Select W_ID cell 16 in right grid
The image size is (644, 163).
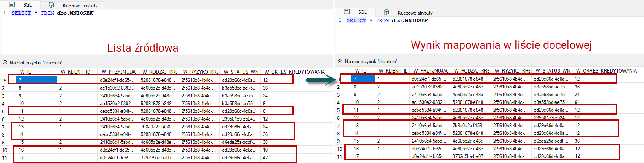click(363, 149)
